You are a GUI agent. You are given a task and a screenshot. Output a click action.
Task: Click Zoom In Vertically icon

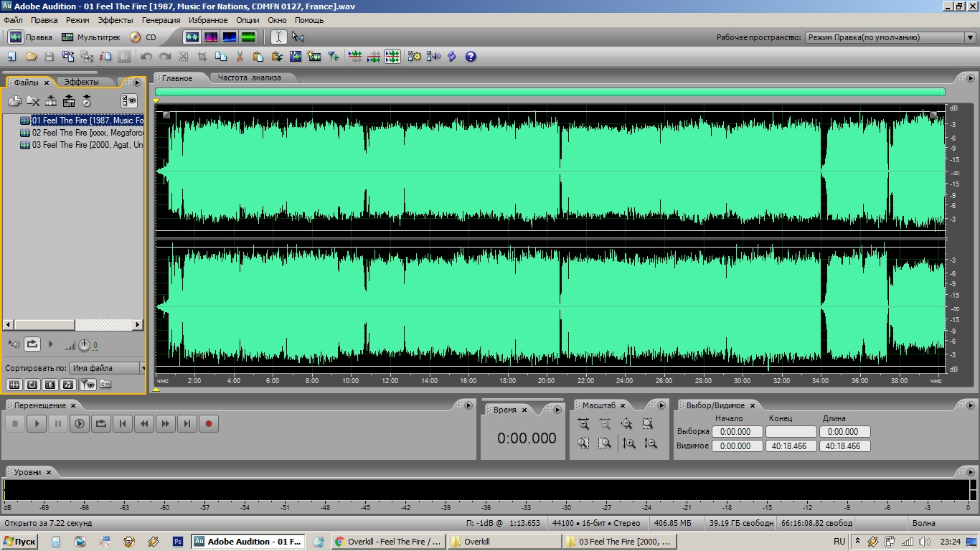coord(629,443)
